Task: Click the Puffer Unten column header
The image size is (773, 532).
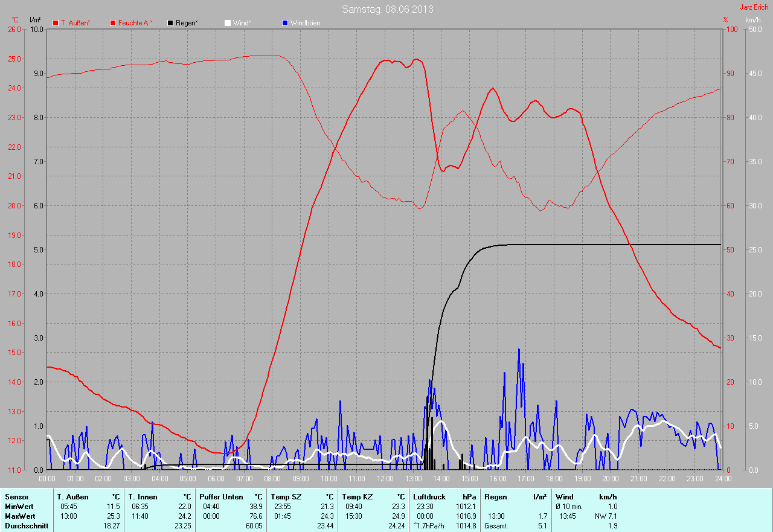Action: point(221,497)
